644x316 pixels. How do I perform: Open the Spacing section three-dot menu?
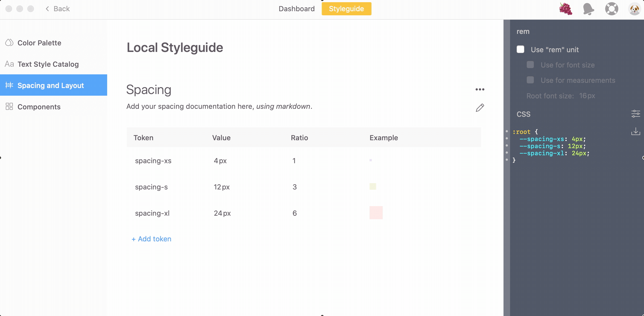pyautogui.click(x=480, y=89)
